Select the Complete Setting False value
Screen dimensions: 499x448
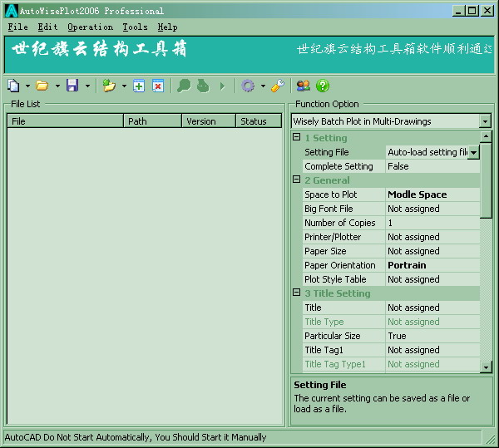coord(432,166)
